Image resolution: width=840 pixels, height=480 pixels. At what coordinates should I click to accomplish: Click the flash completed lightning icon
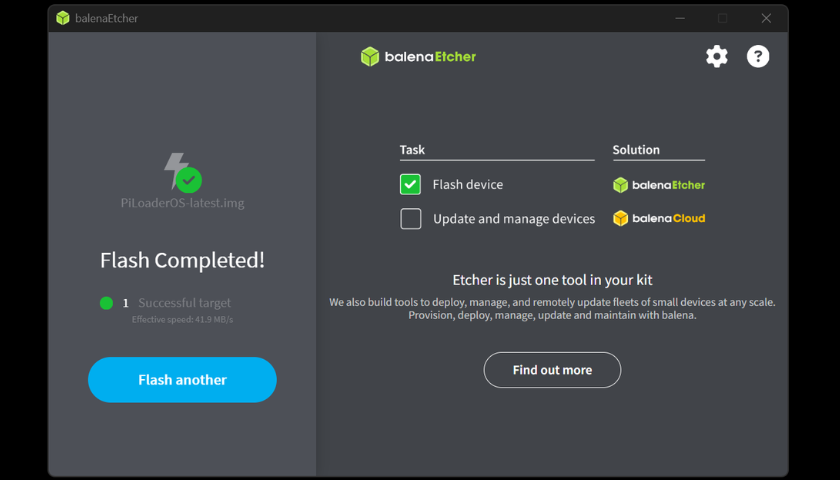pyautogui.click(x=183, y=172)
